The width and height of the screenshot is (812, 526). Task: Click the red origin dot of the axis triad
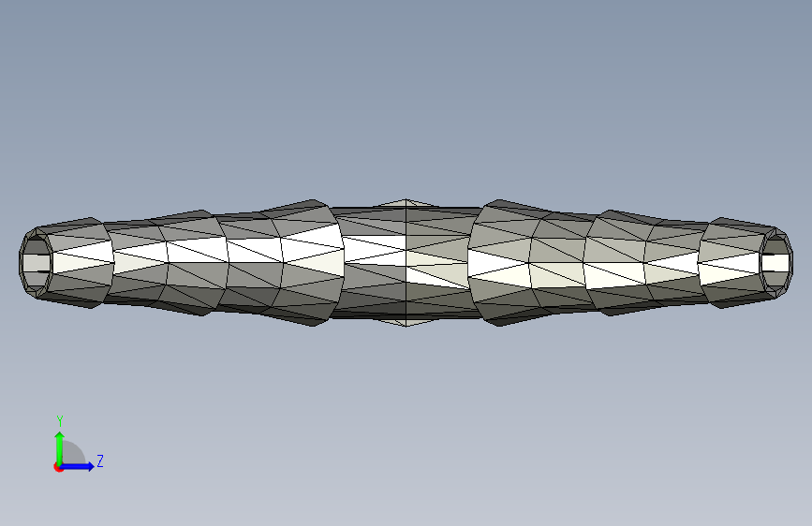pyautogui.click(x=58, y=467)
